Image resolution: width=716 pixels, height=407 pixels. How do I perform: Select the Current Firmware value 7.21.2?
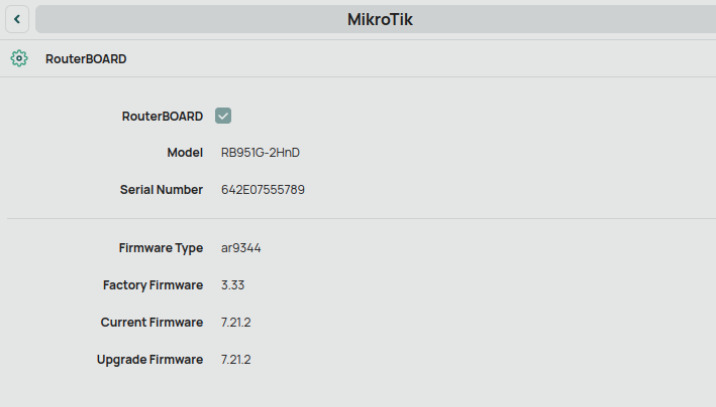point(236,322)
